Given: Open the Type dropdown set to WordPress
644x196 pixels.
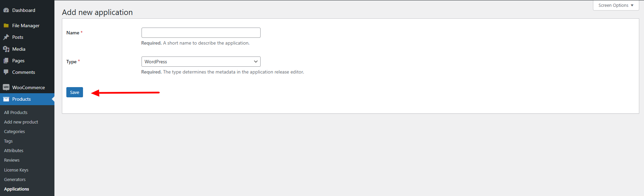Looking at the screenshot, I should point(201,62).
